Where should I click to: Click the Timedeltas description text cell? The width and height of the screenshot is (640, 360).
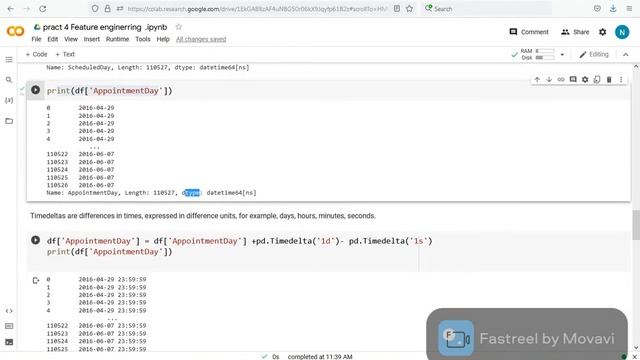[203, 216]
